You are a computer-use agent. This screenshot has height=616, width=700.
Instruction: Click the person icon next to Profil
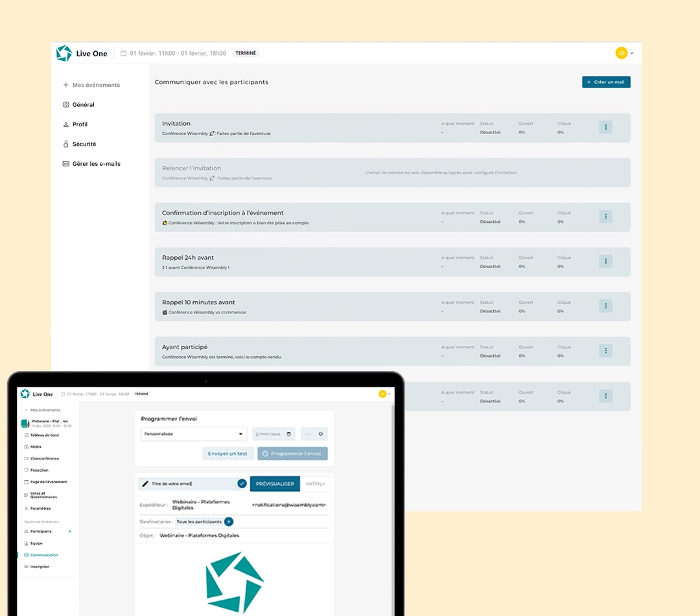tap(65, 124)
